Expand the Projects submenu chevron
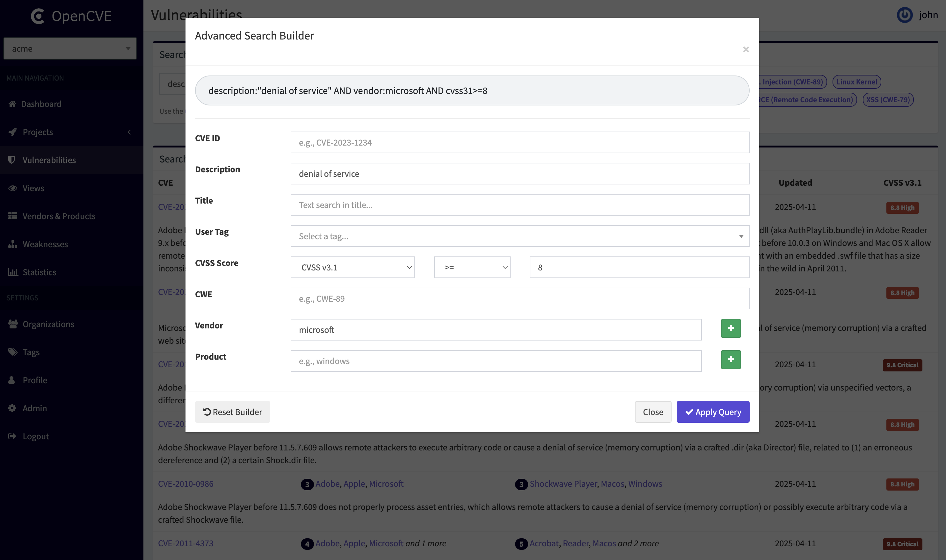 (x=129, y=132)
